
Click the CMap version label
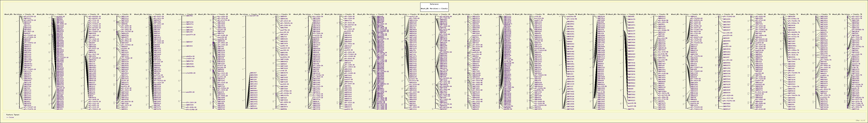point(861,120)
